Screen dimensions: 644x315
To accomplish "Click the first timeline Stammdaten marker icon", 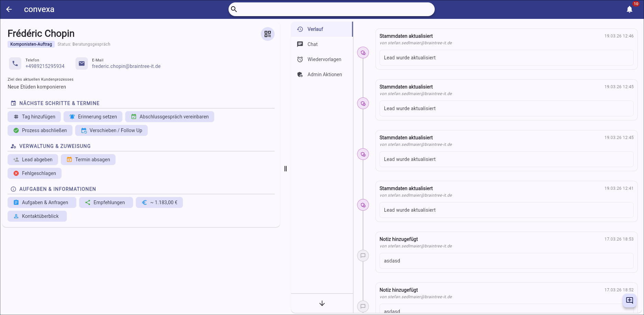I will tap(363, 53).
